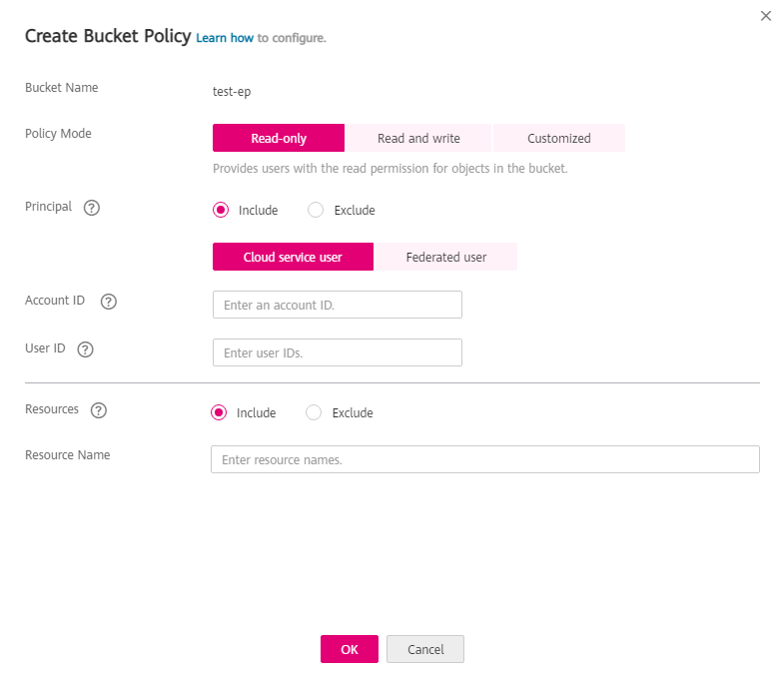The width and height of the screenshot is (784, 678).
Task: Open the Learn how link
Action: coord(225,38)
